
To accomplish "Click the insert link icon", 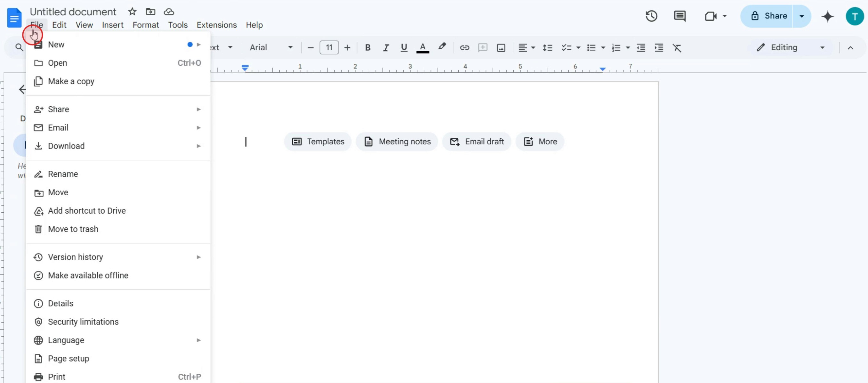I will point(464,47).
